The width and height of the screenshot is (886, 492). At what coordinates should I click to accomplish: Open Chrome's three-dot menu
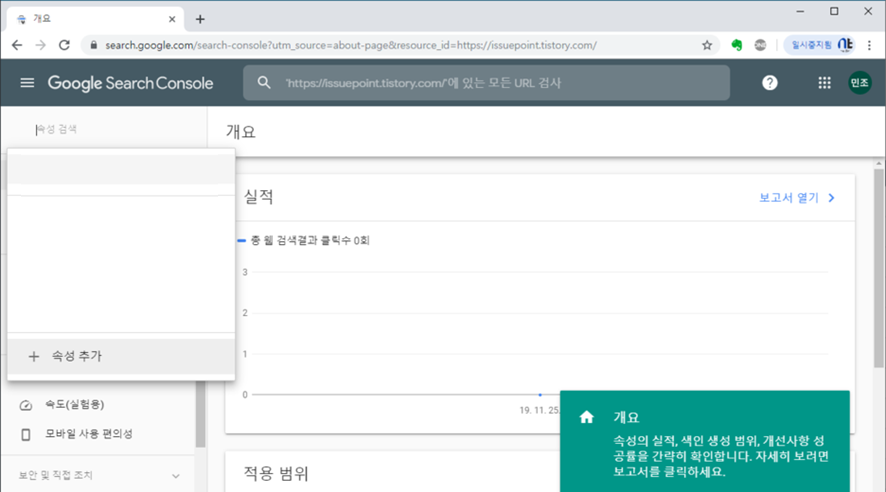click(870, 45)
